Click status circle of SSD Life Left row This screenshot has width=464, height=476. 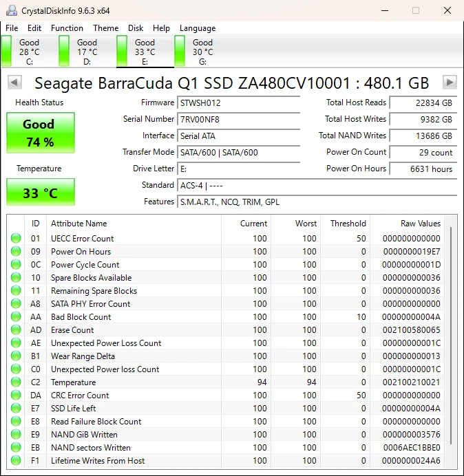point(16,408)
